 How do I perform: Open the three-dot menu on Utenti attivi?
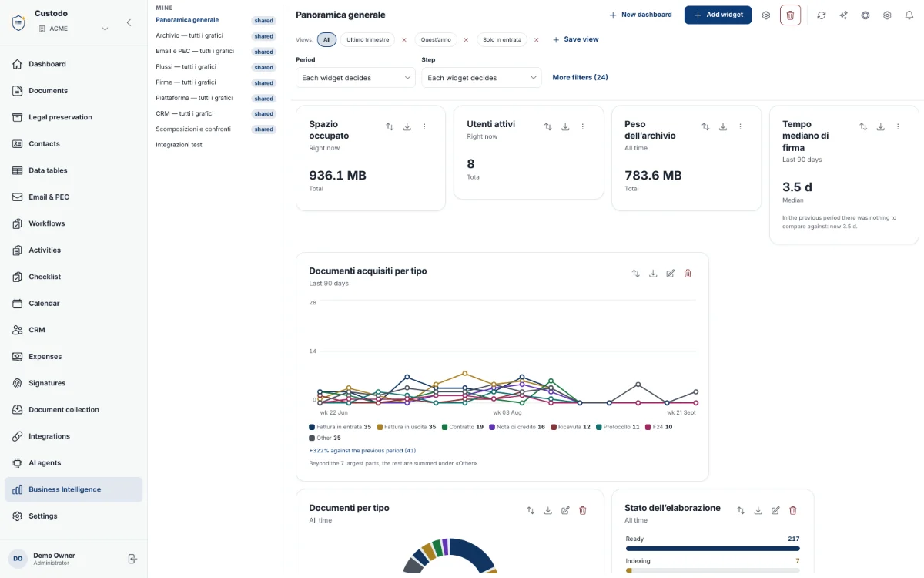click(583, 126)
